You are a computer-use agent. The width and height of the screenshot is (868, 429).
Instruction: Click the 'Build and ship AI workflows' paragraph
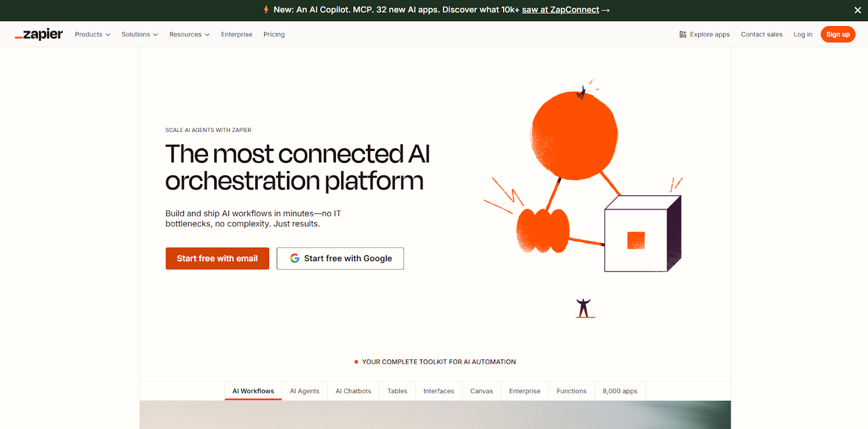tap(253, 219)
